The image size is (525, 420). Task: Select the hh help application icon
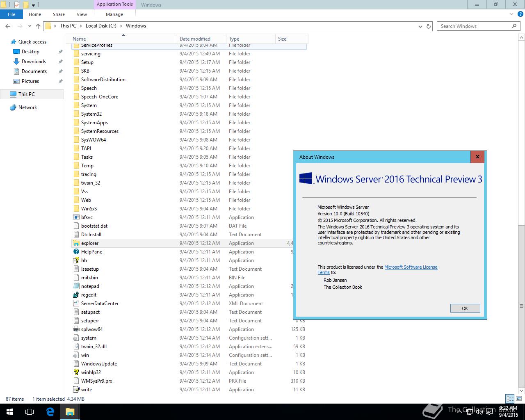[76, 260]
